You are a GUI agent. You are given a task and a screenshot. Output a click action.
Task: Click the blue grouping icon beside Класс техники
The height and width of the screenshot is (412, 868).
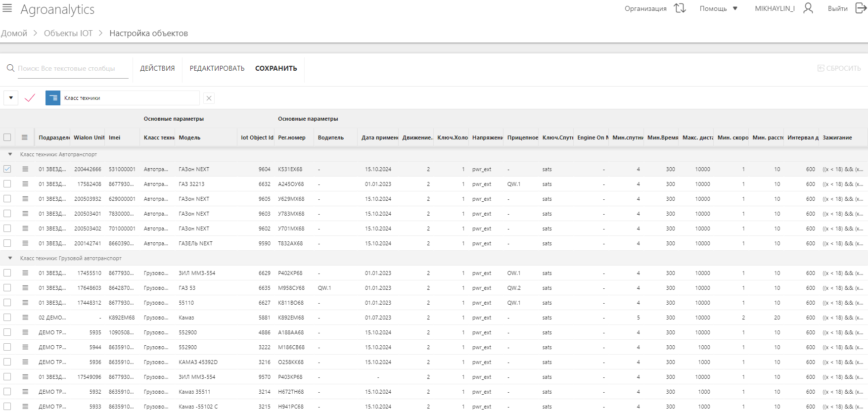53,98
